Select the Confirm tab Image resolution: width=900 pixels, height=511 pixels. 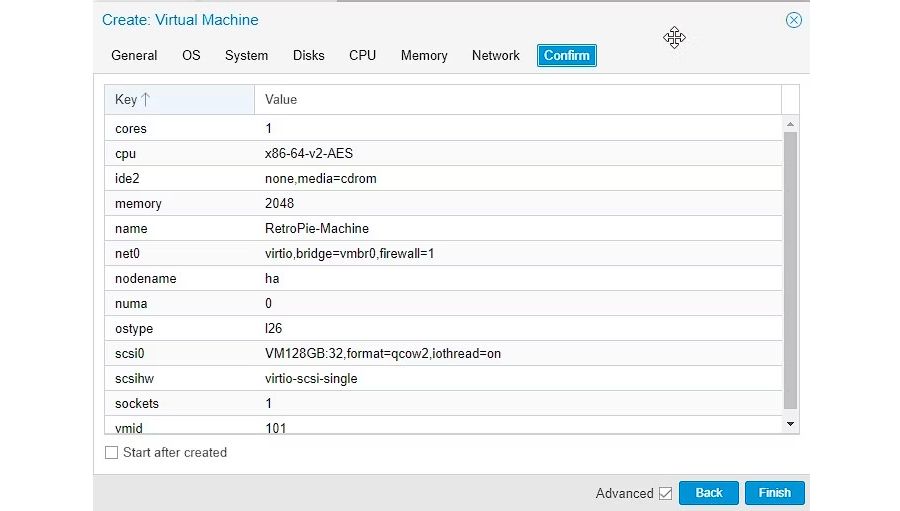pyautogui.click(x=566, y=56)
